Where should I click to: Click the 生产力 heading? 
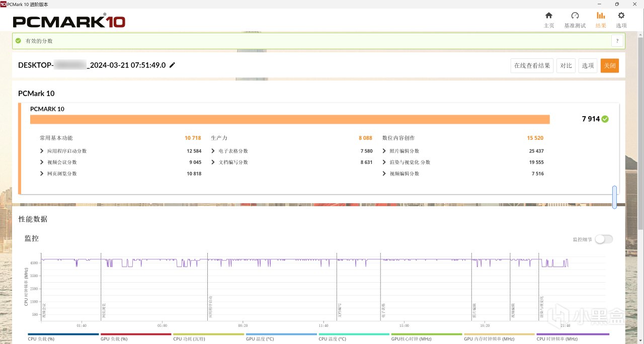point(219,138)
